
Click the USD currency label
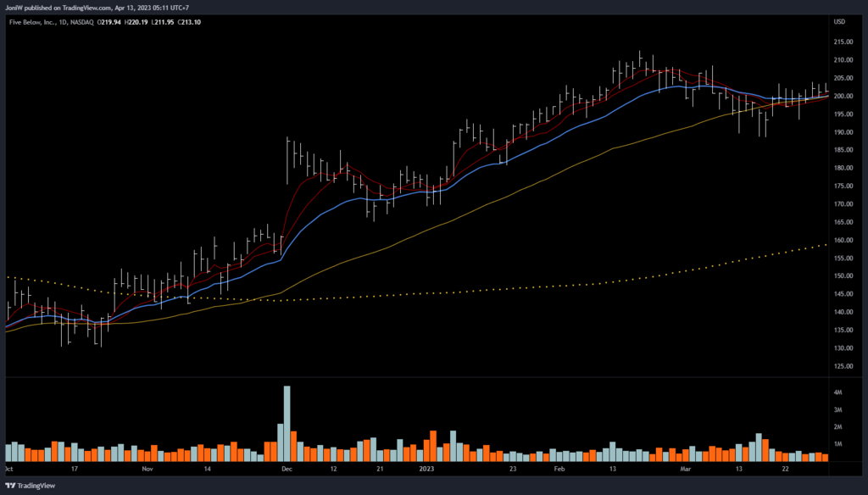(839, 21)
